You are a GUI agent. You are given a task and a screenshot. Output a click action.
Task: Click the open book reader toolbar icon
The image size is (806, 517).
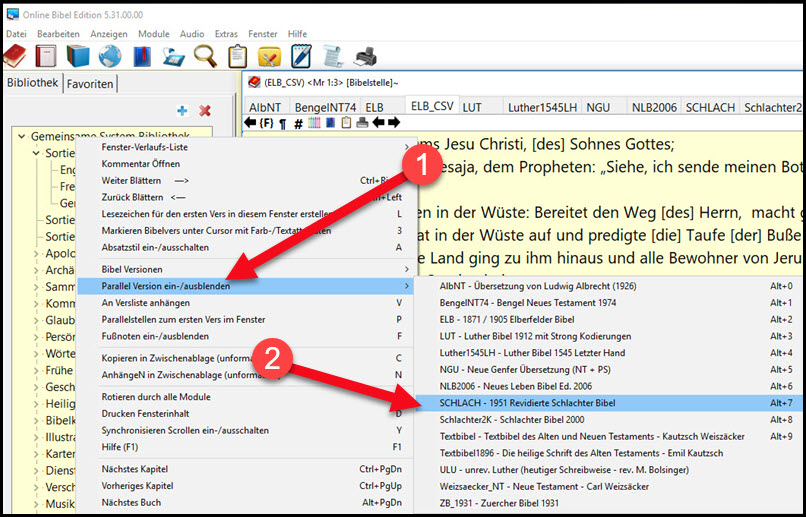(x=173, y=57)
